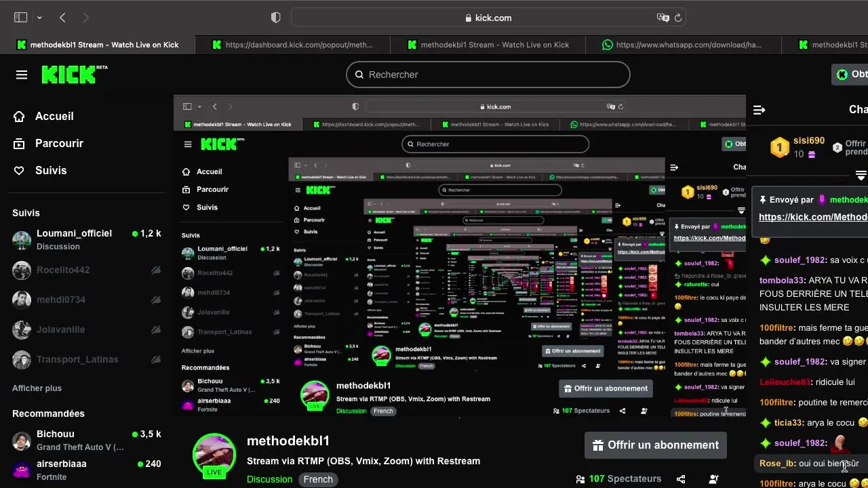Open the pinned kick.com/Method link in chat
868x488 pixels.
coord(813,217)
